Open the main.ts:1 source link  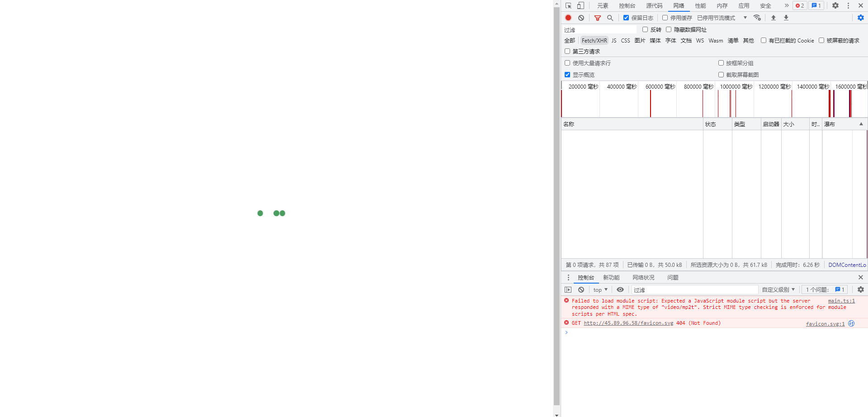point(841,300)
